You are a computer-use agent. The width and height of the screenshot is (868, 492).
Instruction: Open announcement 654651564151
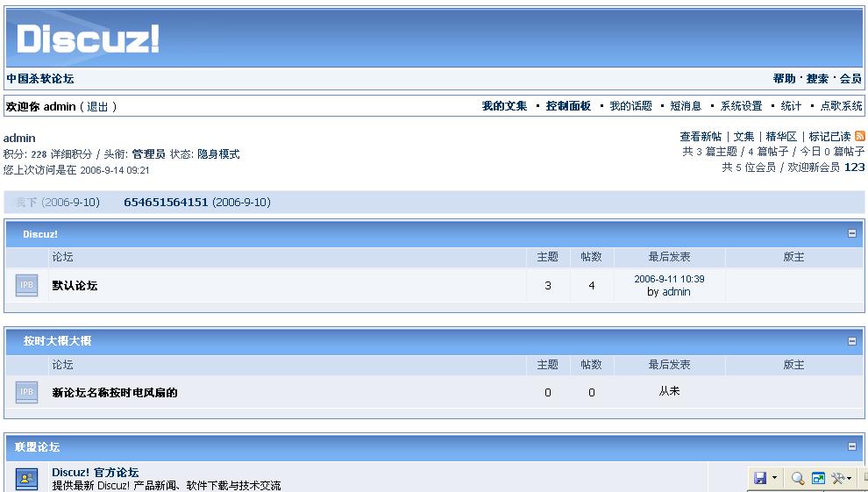click(166, 202)
